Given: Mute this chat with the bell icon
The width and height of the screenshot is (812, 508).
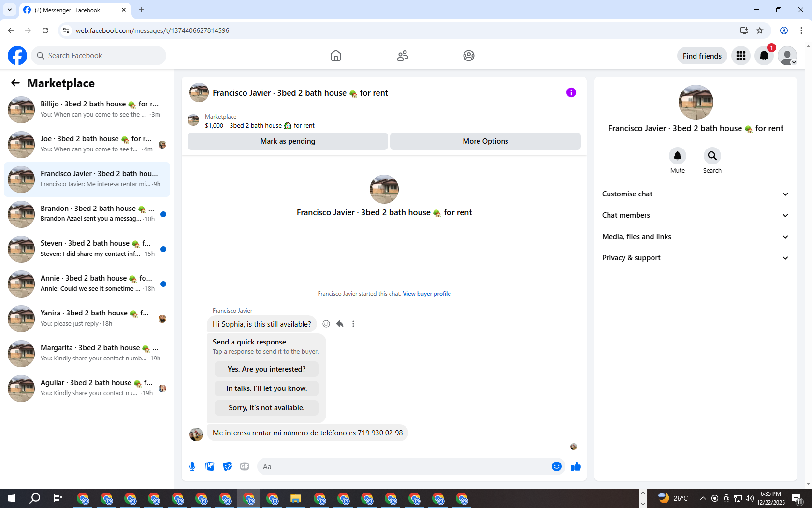Looking at the screenshot, I should 678,156.
